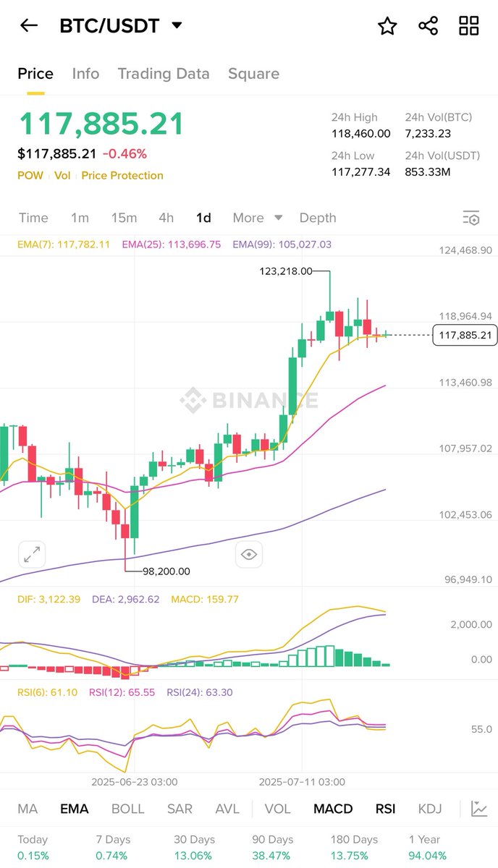Tap the 123,218.00 high marker

coord(286,271)
